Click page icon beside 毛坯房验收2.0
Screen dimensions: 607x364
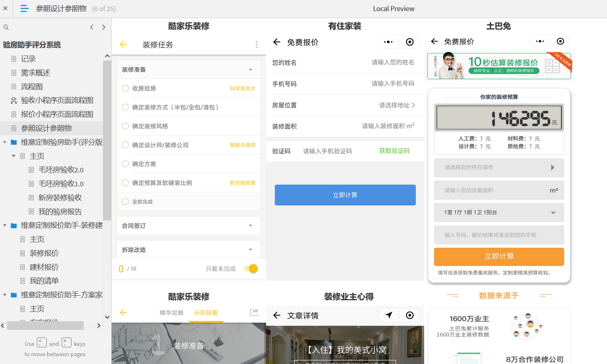click(31, 170)
